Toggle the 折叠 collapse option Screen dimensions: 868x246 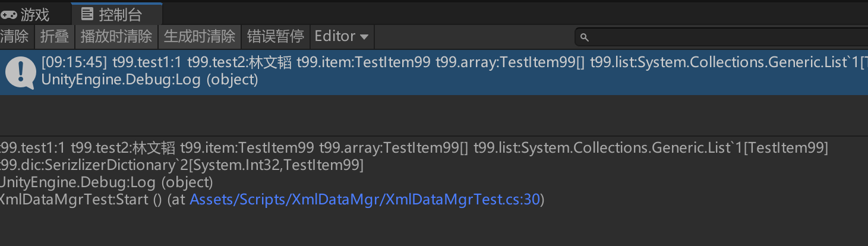coord(55,37)
